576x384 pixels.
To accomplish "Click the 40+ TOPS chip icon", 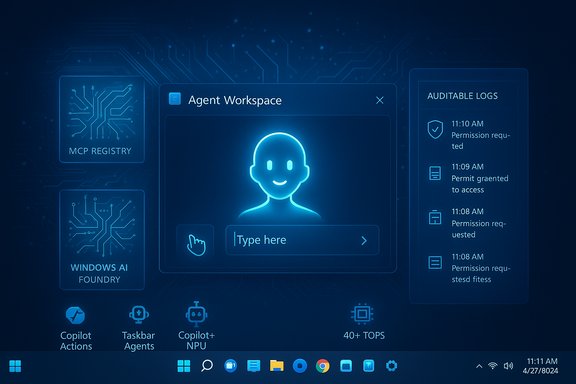I will click(x=363, y=314).
